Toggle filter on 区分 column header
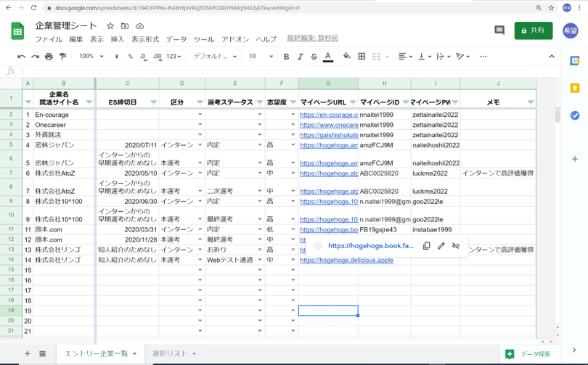The image size is (588, 365). click(200, 102)
